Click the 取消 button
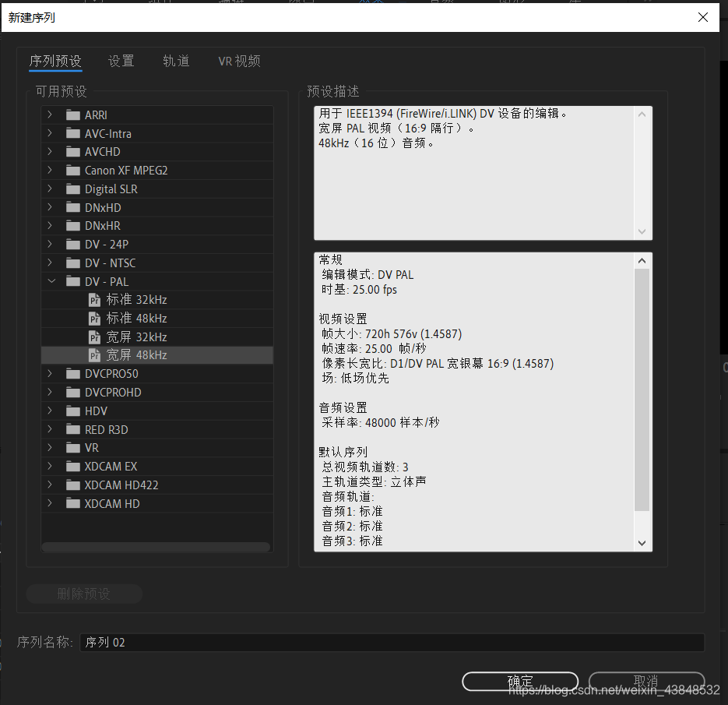 click(646, 682)
